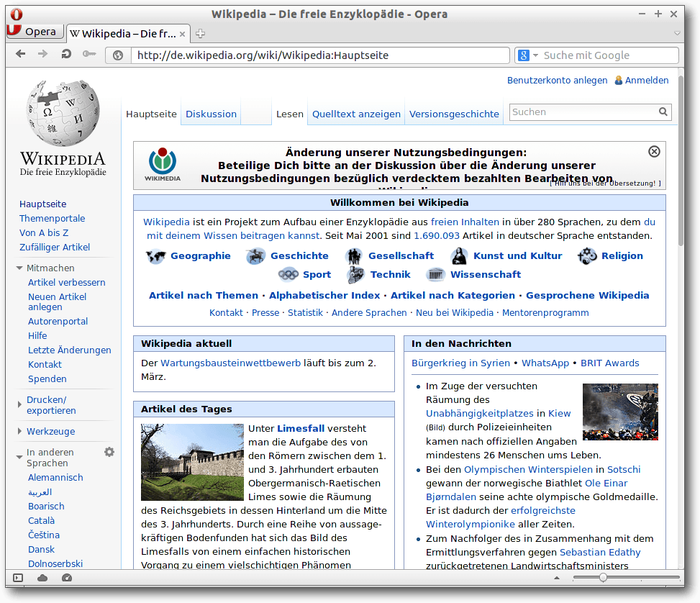Open language settings gear icon
700x603 pixels.
pos(109,452)
